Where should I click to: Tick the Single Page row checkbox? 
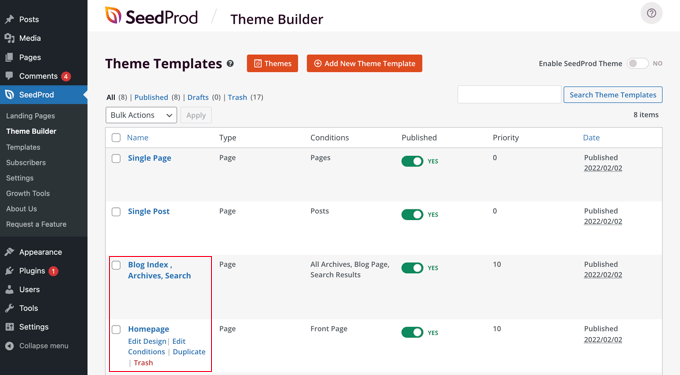pos(116,158)
